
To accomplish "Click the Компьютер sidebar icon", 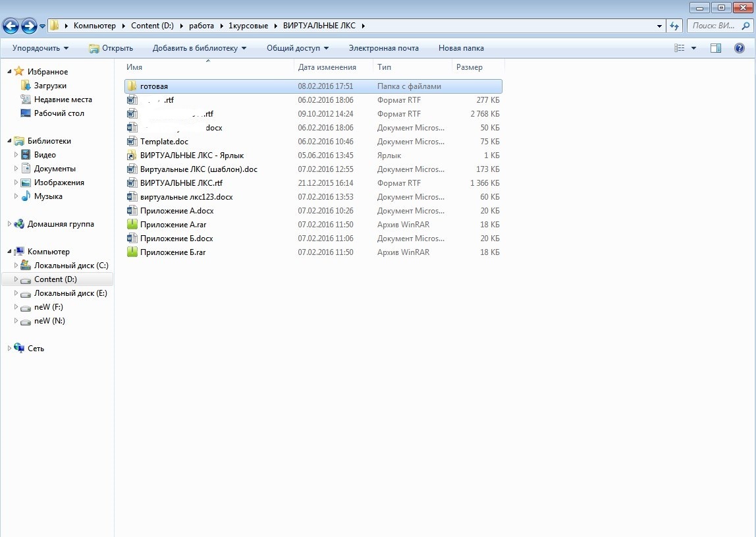I will [19, 252].
